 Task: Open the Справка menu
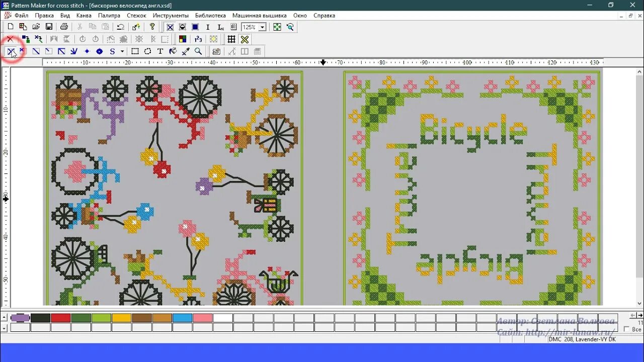tap(324, 16)
